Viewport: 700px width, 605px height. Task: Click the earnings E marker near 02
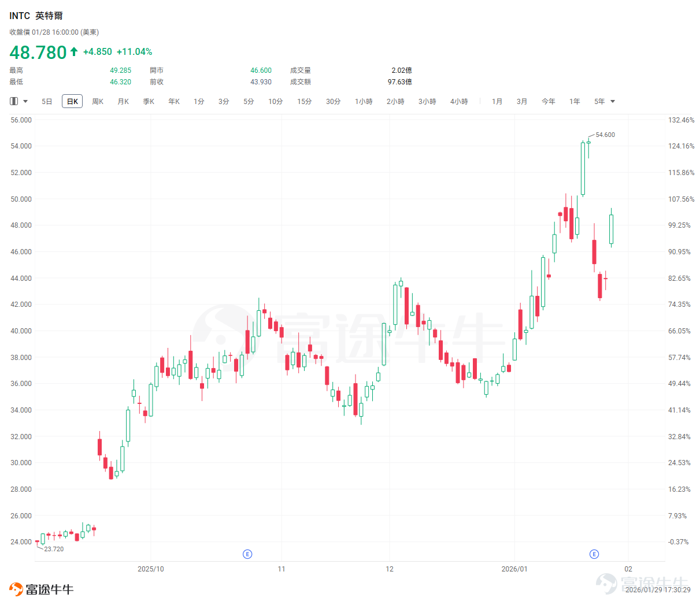coord(594,554)
